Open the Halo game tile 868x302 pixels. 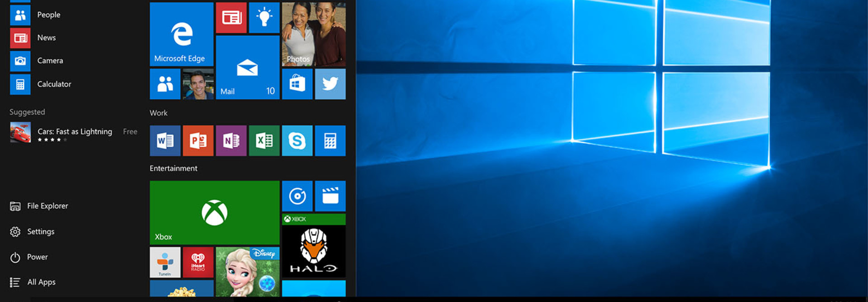314,246
